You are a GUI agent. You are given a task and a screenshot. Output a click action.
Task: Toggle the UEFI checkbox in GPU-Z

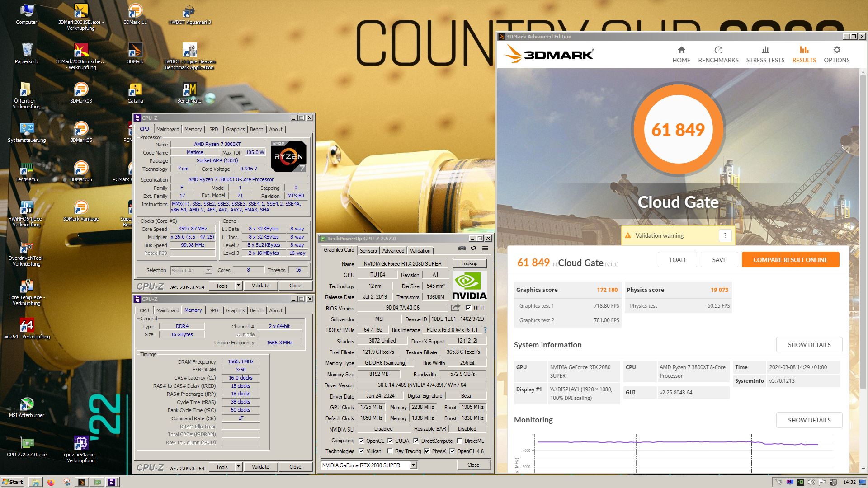(x=468, y=308)
